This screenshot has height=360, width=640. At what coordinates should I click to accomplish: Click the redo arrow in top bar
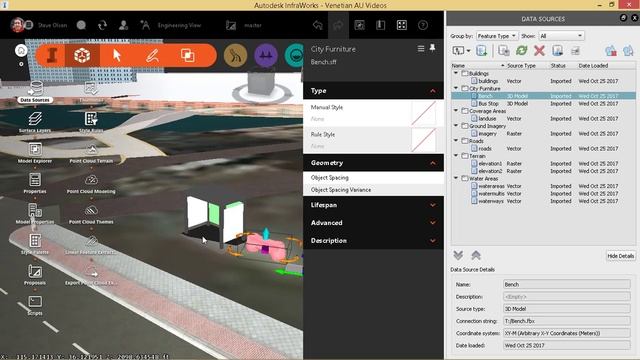pos(338,25)
